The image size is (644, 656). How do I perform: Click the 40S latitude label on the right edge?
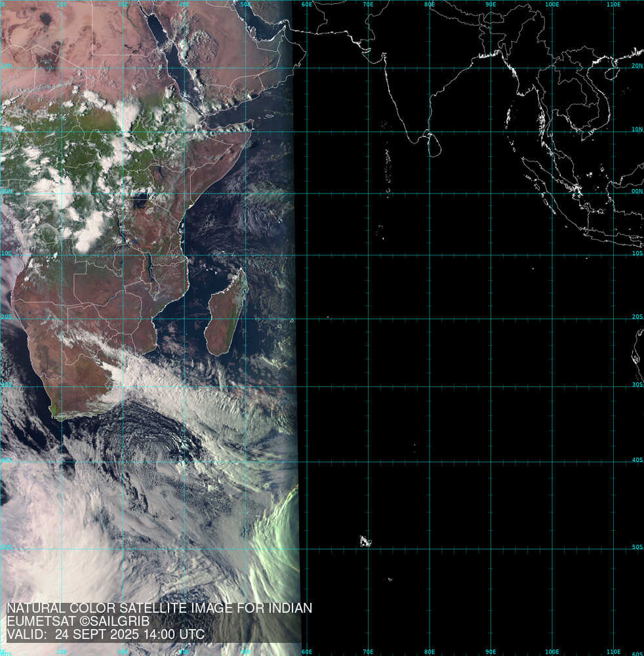[x=637, y=460]
